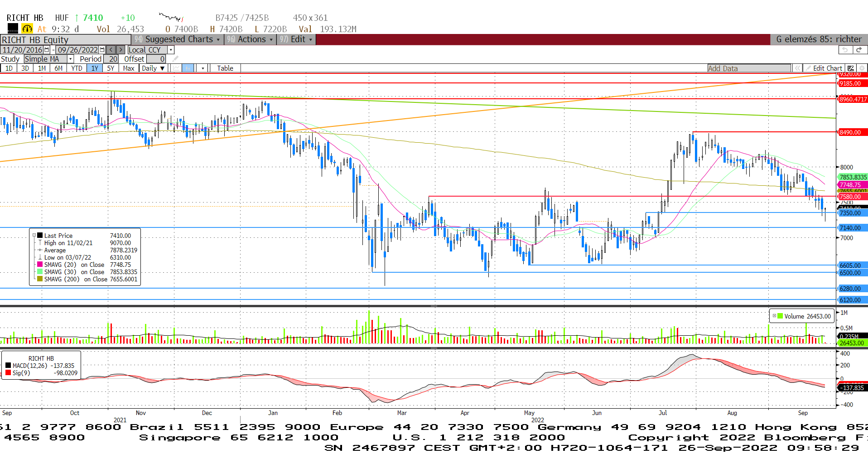Screen dimensions: 868x473
Task: Click the 6120.00 blue support level label
Action: pos(853,300)
